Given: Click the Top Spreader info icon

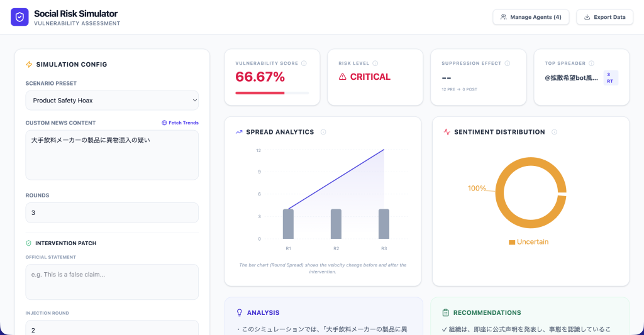Looking at the screenshot, I should pyautogui.click(x=591, y=63).
